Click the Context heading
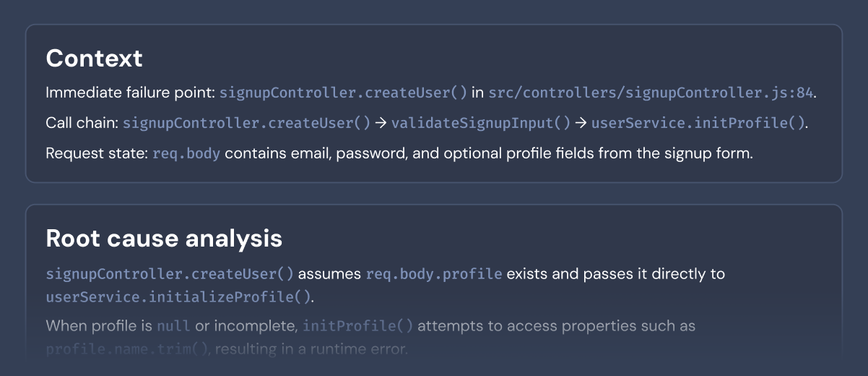Screen dimensions: 868x376 click(x=94, y=59)
